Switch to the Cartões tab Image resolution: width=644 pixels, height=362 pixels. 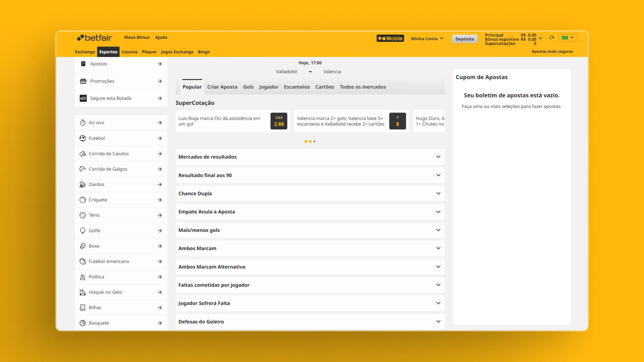[x=325, y=87]
